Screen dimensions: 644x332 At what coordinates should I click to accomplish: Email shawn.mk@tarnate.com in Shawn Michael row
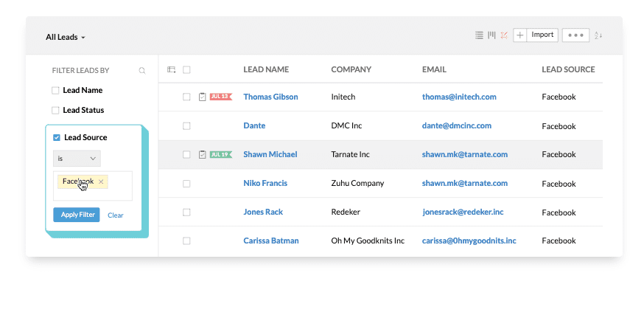coord(465,154)
